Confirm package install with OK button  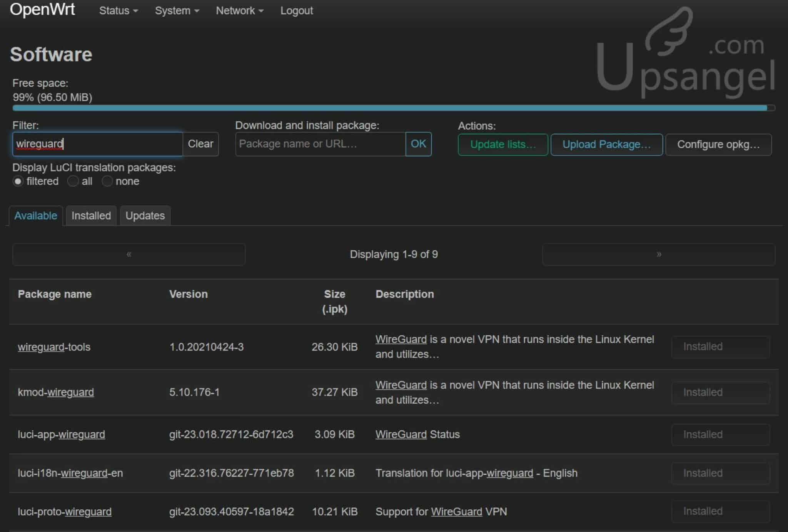[x=418, y=144]
